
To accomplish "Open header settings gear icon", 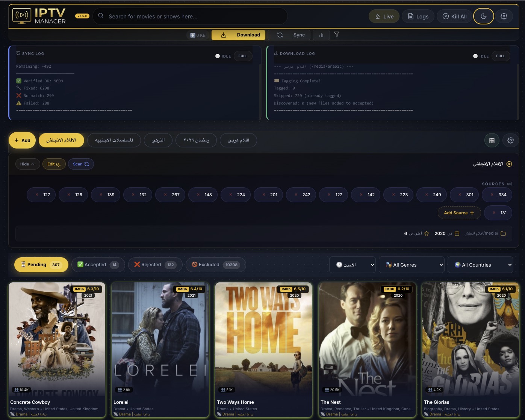I will (x=504, y=16).
